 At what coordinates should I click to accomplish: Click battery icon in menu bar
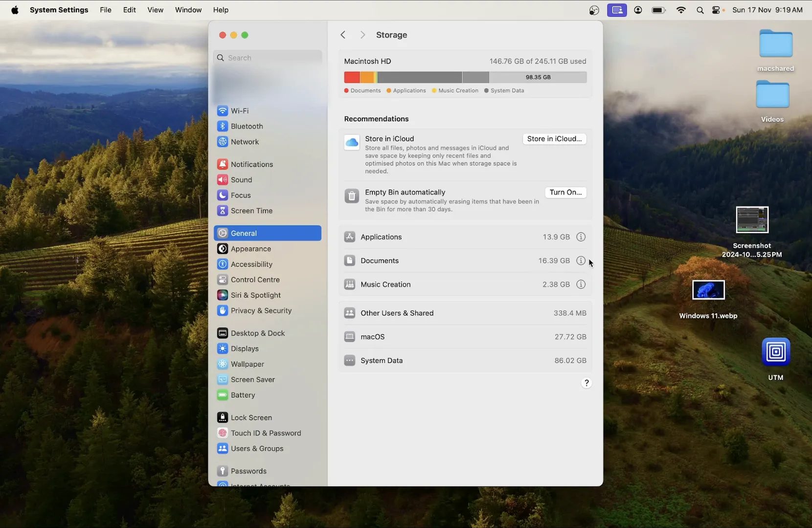pyautogui.click(x=659, y=10)
